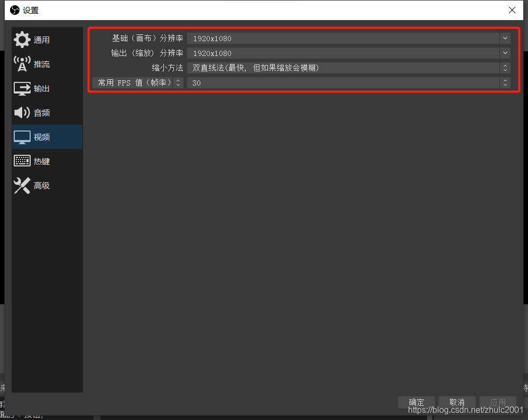Expand base canvas resolution dropdown arrow

(x=505, y=39)
